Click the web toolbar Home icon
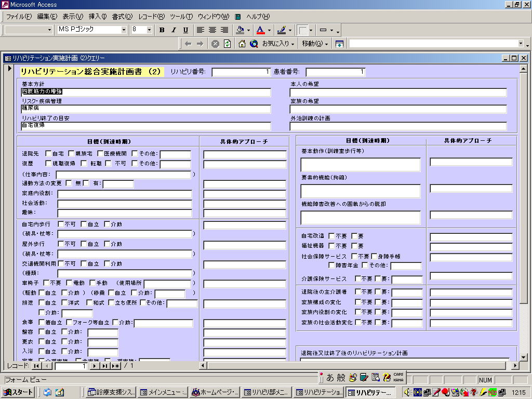This screenshot has width=532, height=399. point(242,44)
